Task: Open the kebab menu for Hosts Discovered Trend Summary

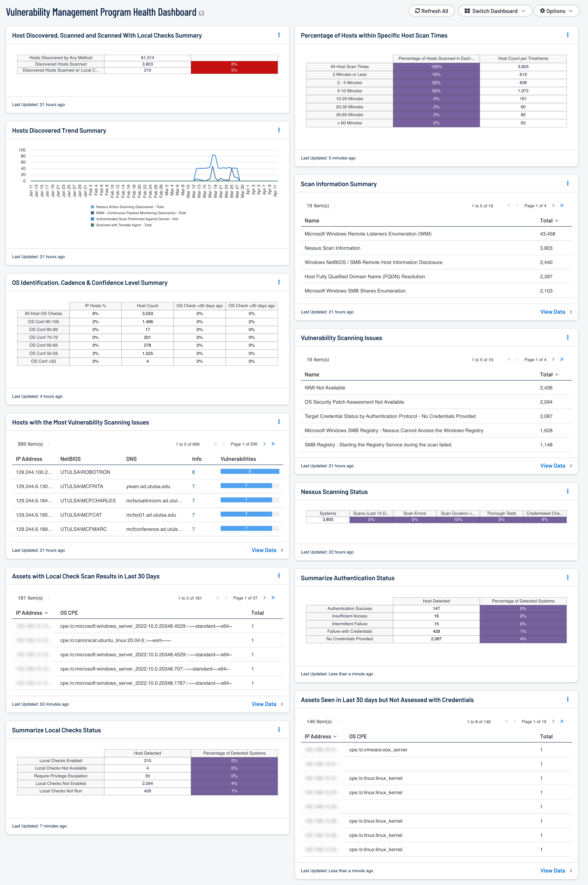Action: (x=279, y=130)
